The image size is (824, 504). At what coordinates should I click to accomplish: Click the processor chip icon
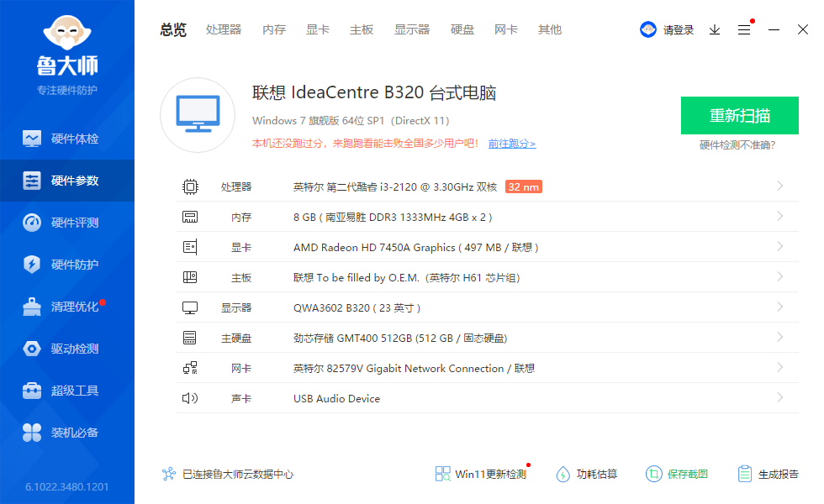190,186
